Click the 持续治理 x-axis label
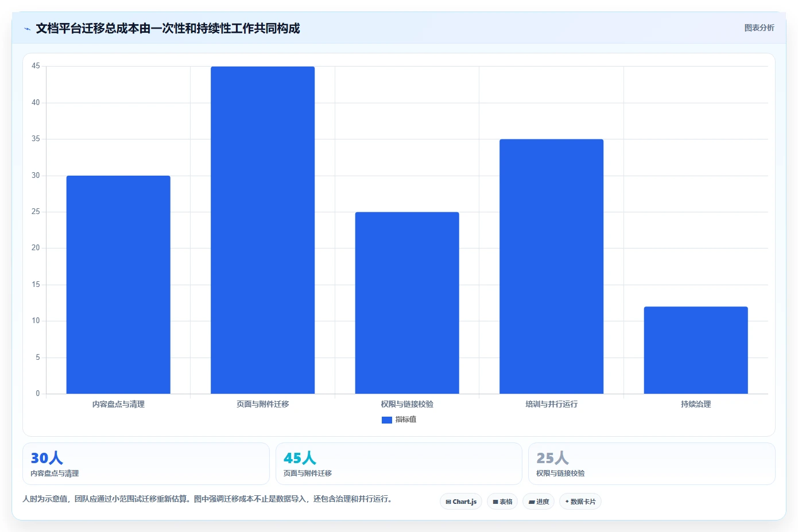Image resolution: width=798 pixels, height=532 pixels. (696, 404)
